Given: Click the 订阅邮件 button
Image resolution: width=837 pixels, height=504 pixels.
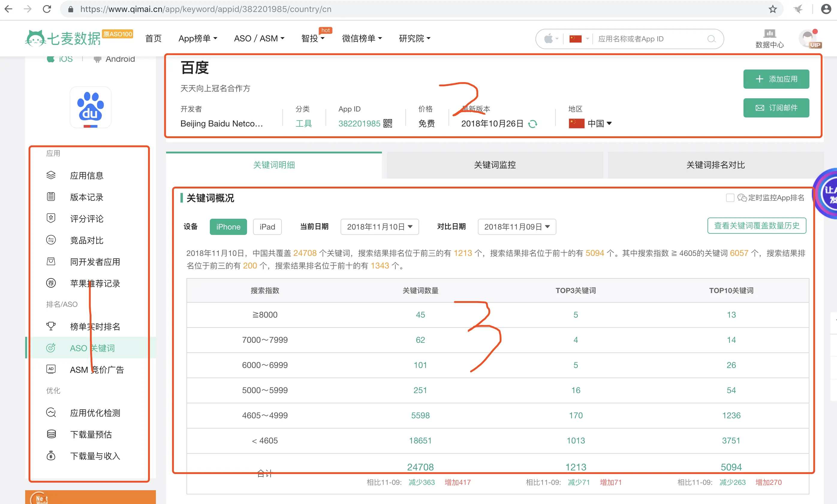Looking at the screenshot, I should pyautogui.click(x=776, y=108).
